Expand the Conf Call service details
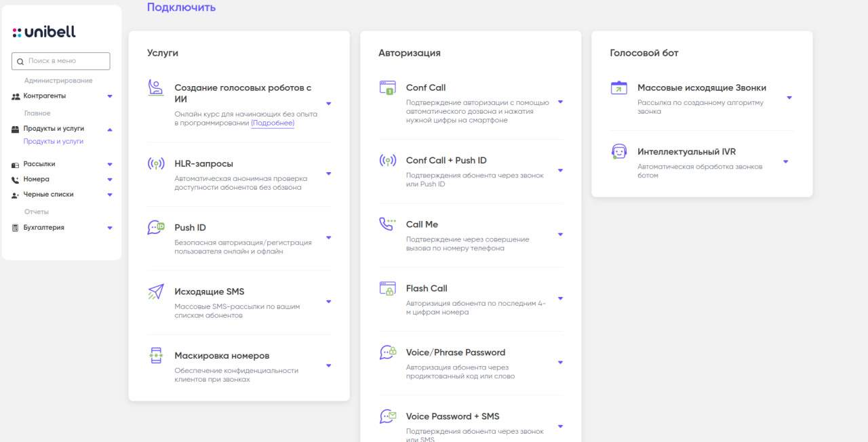868x442 pixels. 560,102
